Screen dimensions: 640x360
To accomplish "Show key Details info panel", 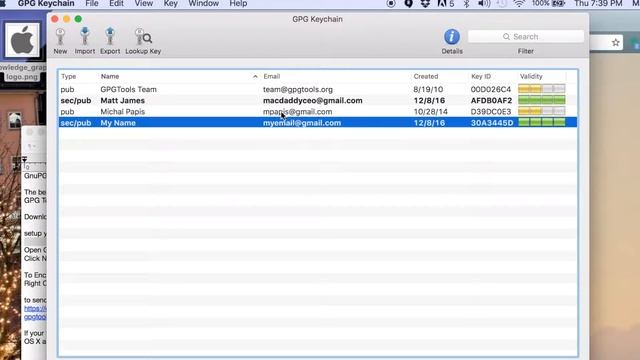I will point(452,42).
